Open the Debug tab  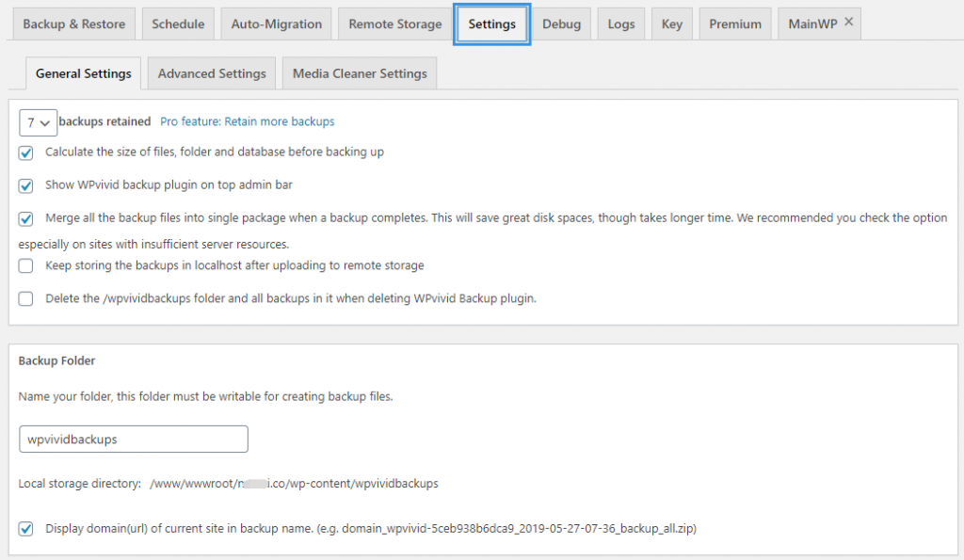[x=562, y=24]
